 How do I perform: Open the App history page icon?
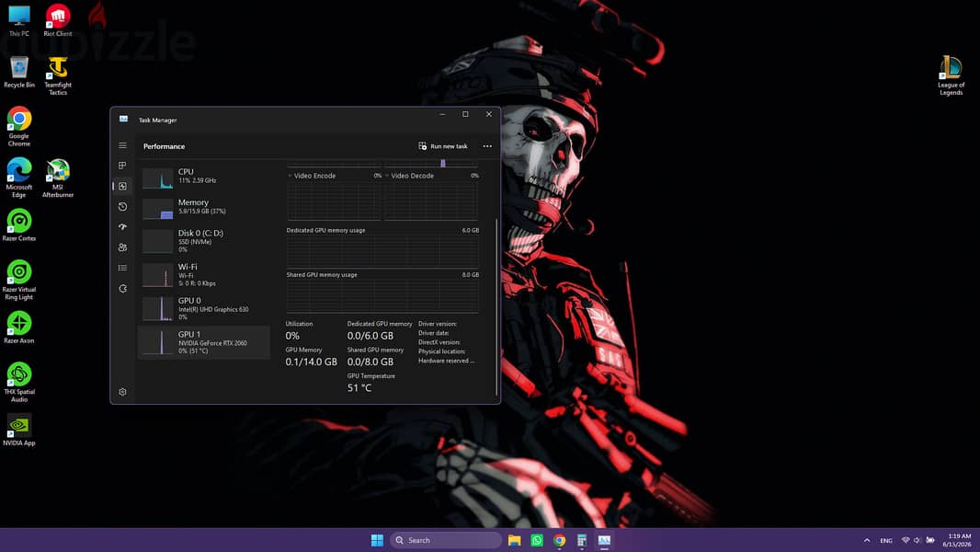[x=122, y=206]
